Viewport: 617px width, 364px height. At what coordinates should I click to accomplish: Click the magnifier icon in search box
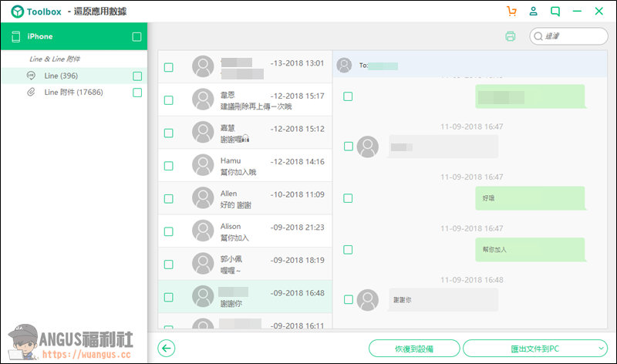point(538,36)
